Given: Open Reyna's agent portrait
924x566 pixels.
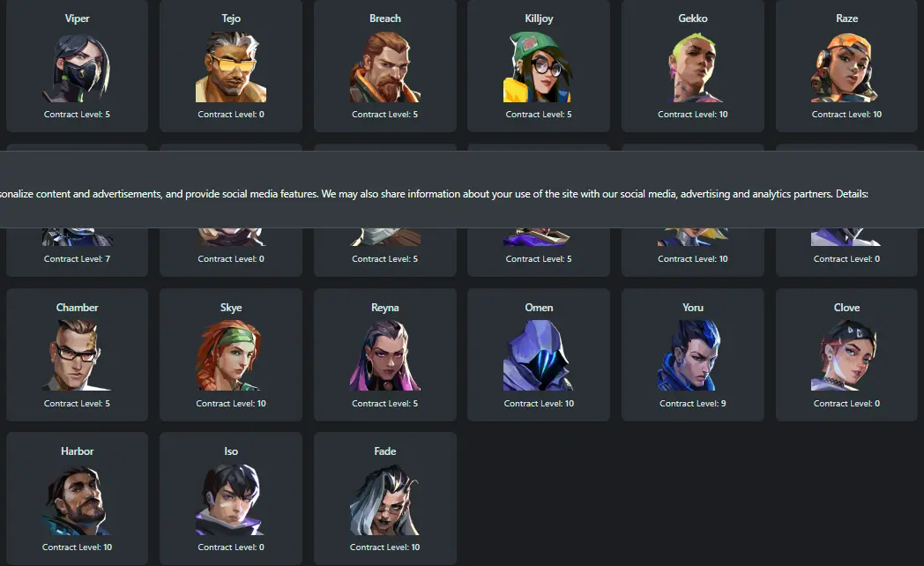Looking at the screenshot, I should pyautogui.click(x=384, y=355).
